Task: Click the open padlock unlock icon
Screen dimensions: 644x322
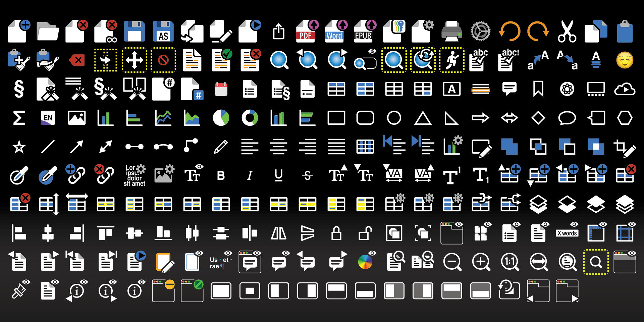Action: point(365,233)
